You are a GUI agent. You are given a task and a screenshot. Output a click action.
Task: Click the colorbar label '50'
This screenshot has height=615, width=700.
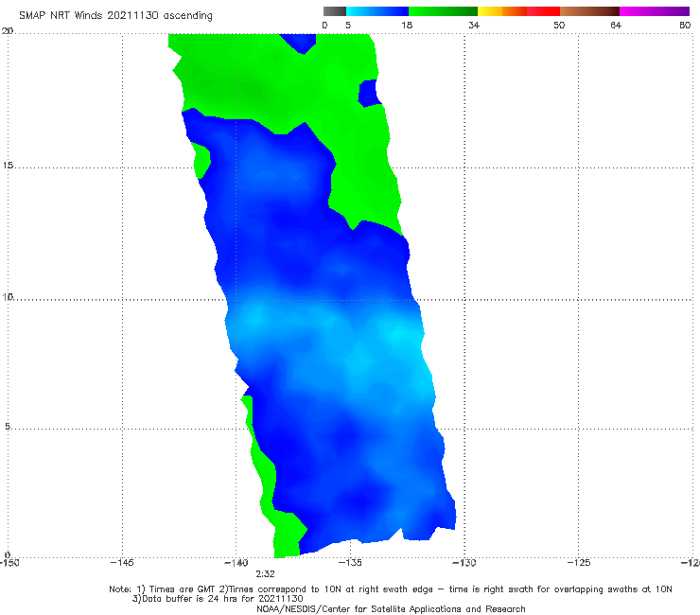(x=559, y=26)
